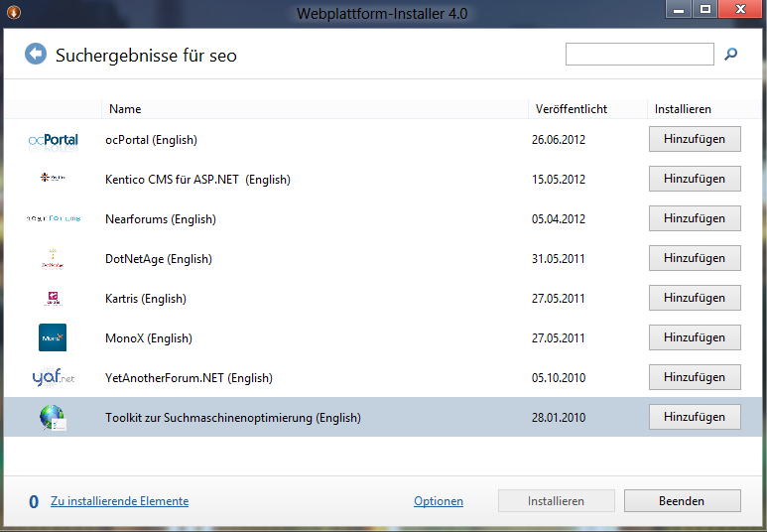
Task: Click the Nearforums logo icon
Action: click(53, 219)
